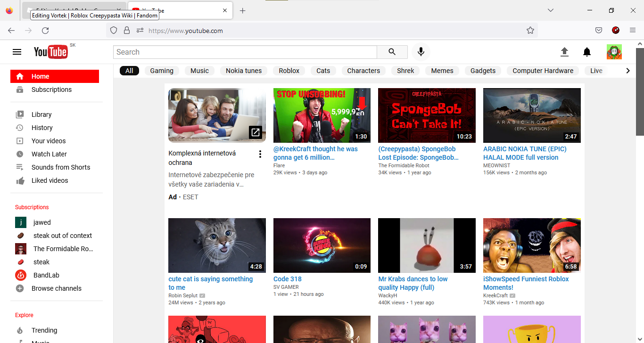Open the KreekCraft 6 million video title
The image size is (644, 343).
[x=315, y=153]
